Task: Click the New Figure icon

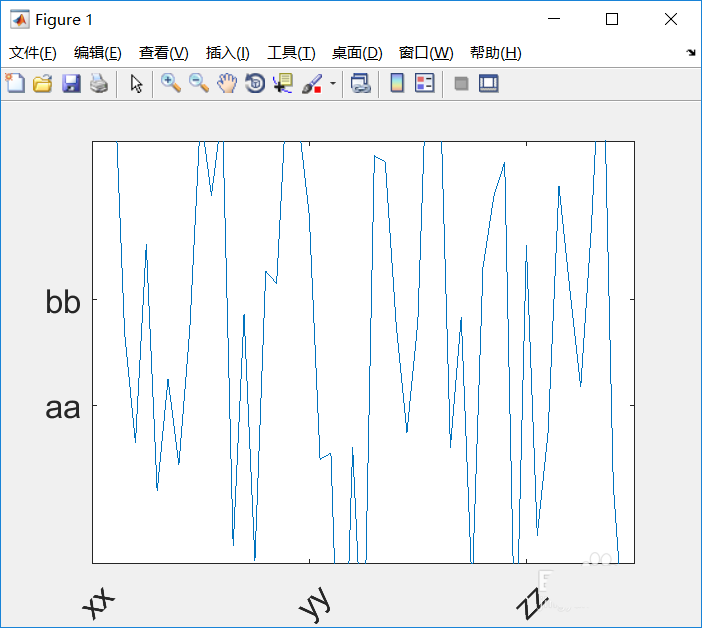Action: 15,83
